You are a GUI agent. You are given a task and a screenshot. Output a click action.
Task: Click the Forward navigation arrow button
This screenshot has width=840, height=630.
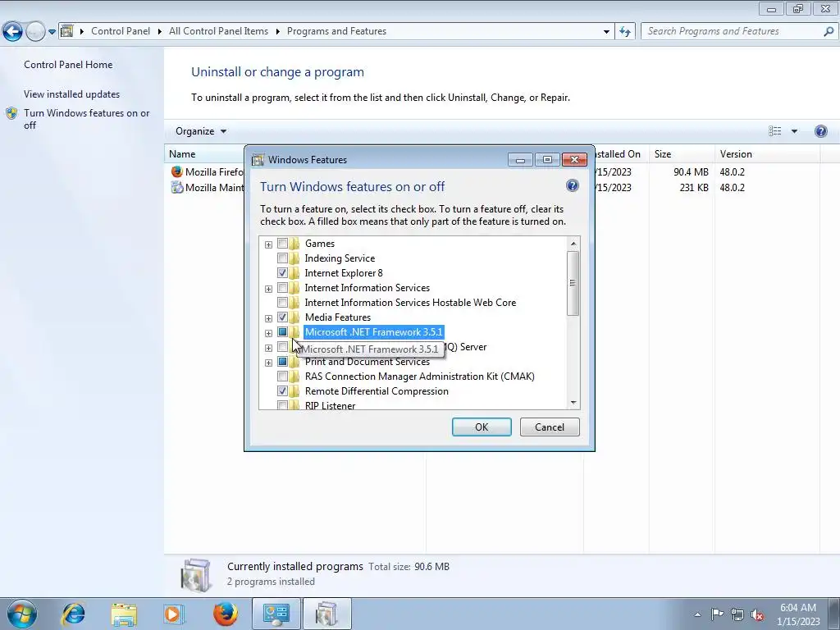coord(35,32)
